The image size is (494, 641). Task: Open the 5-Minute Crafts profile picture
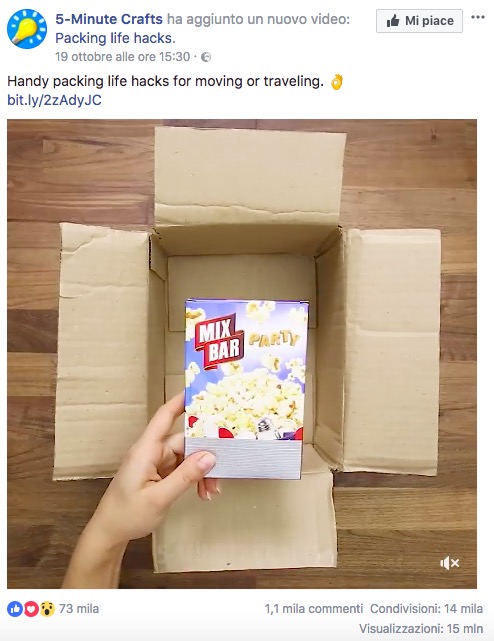(x=27, y=29)
